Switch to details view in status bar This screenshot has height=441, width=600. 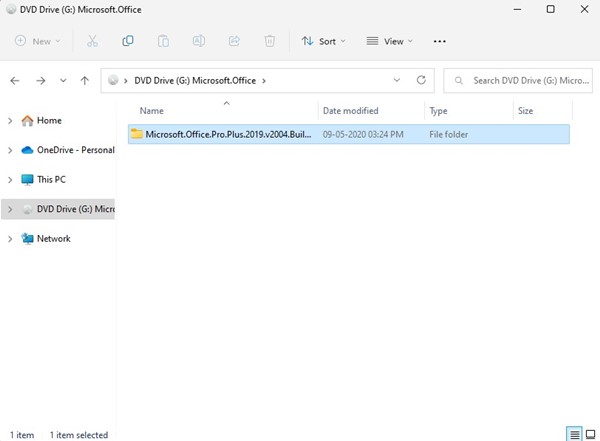click(x=574, y=434)
